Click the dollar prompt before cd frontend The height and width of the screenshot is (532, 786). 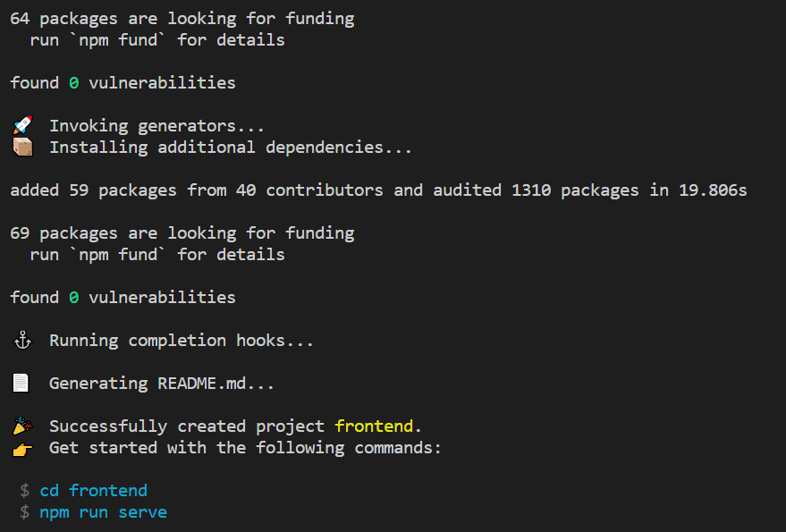tap(24, 490)
